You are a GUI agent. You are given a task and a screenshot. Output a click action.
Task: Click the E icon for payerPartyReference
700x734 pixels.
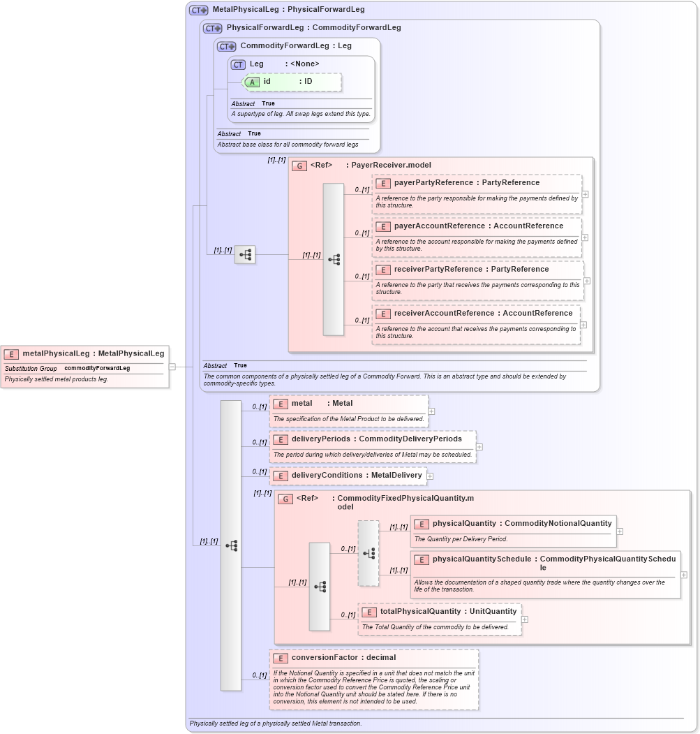click(x=382, y=183)
